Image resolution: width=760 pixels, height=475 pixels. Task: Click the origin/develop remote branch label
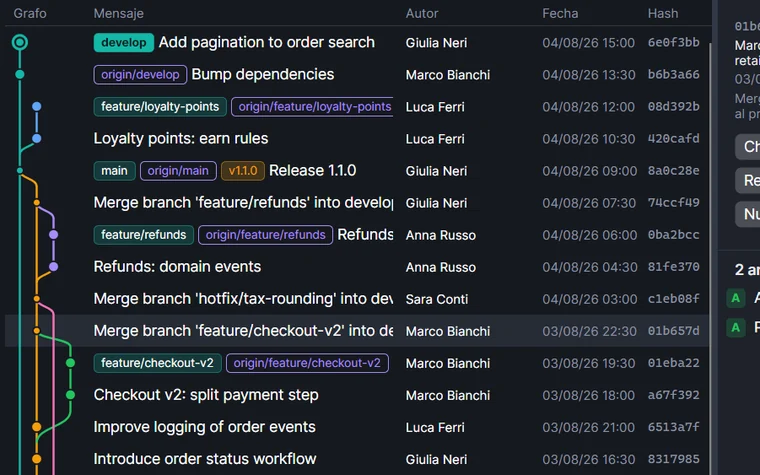pos(140,75)
